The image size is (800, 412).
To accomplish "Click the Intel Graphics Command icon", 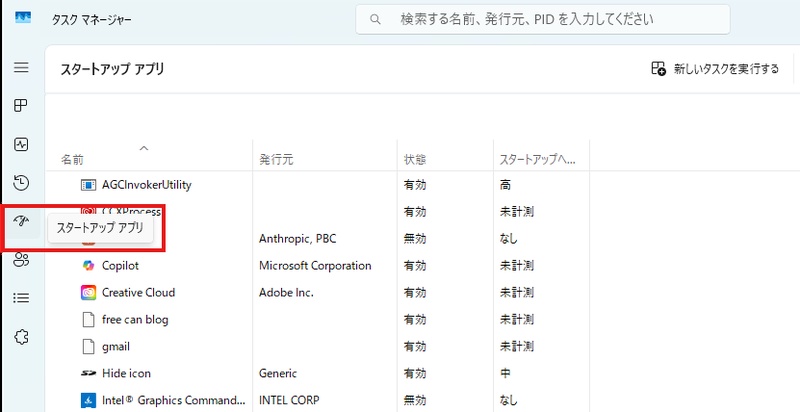I will click(x=89, y=401).
